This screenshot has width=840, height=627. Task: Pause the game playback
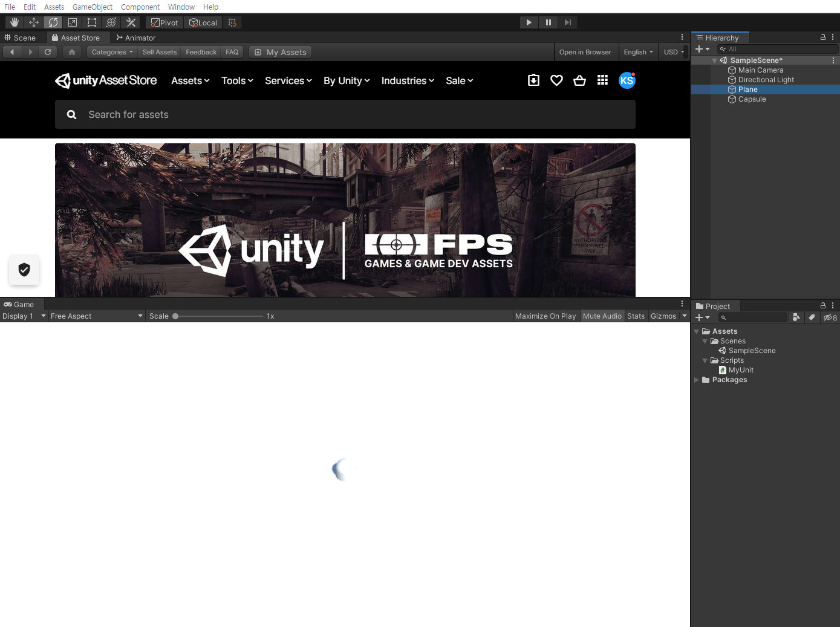click(549, 22)
